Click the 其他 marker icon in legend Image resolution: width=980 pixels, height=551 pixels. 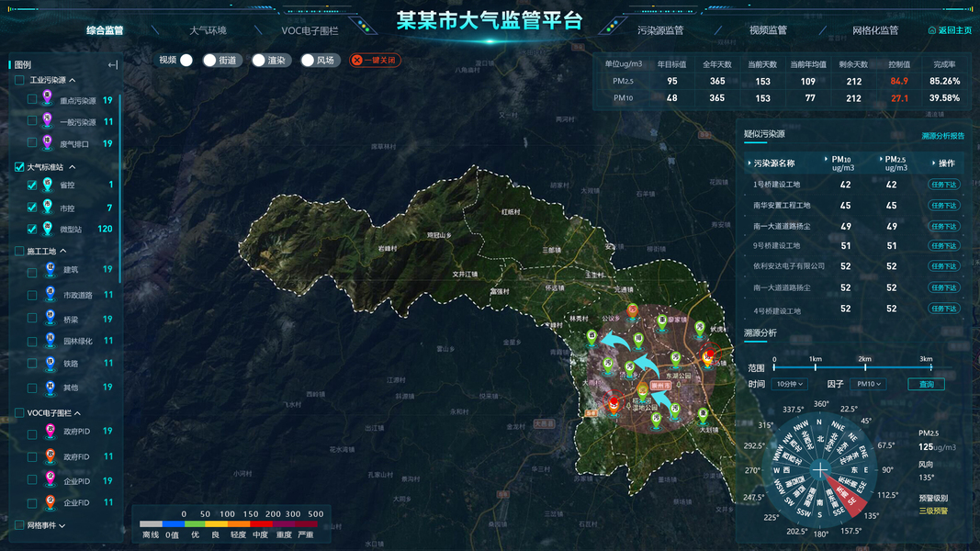(51, 388)
